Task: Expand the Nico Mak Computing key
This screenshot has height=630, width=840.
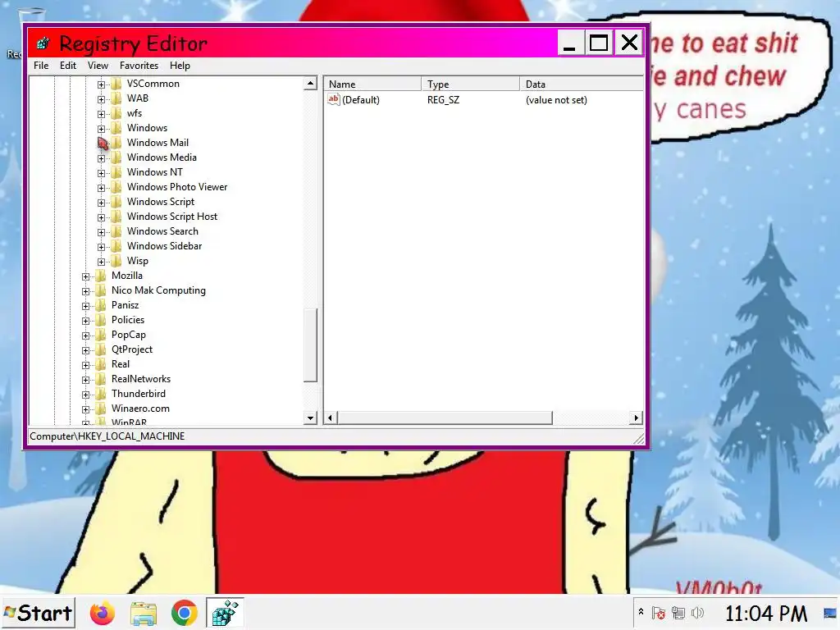Action: [85, 291]
